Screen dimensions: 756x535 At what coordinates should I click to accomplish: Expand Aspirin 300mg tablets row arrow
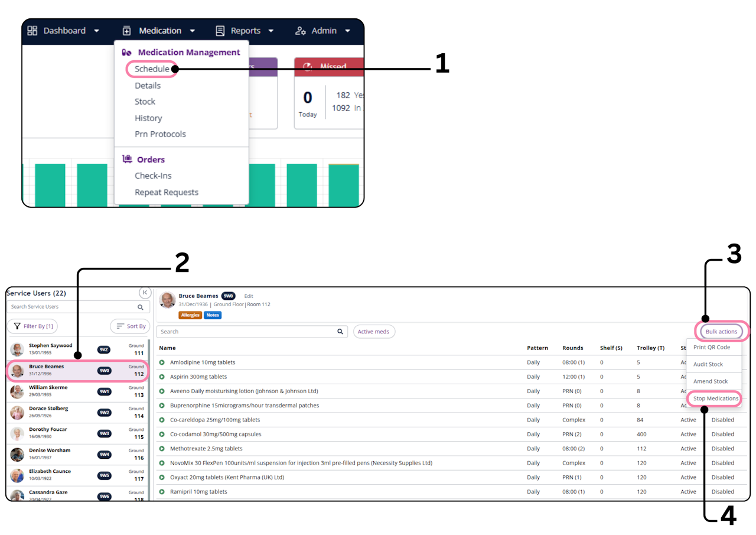[162, 377]
